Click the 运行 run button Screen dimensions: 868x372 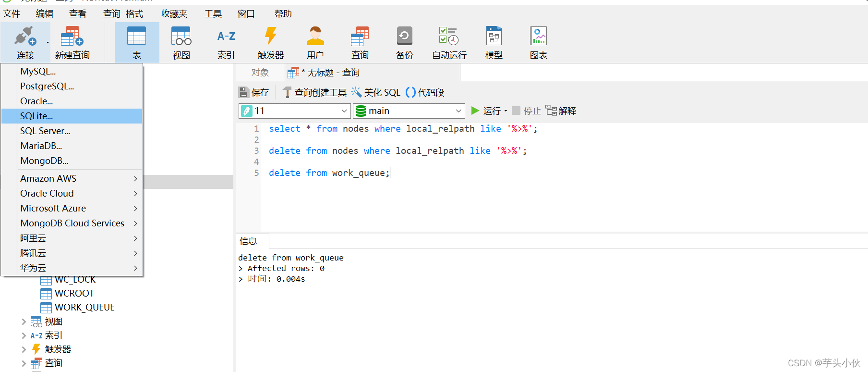pyautogui.click(x=486, y=111)
